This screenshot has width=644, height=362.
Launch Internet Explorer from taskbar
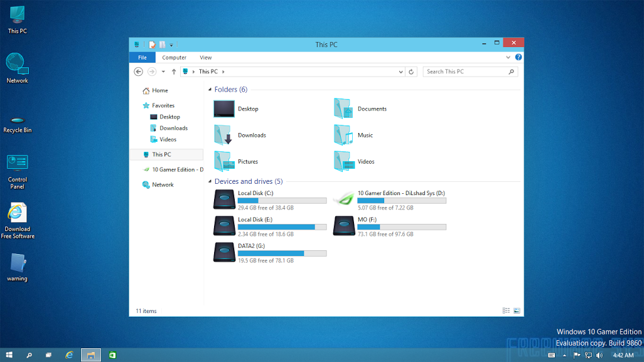(69, 355)
